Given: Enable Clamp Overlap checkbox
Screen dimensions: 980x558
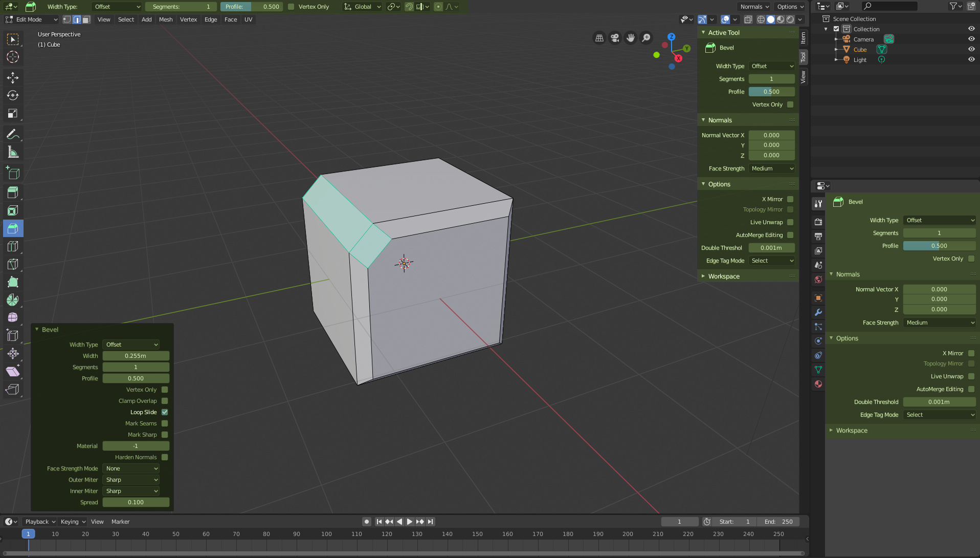Looking at the screenshot, I should pyautogui.click(x=165, y=401).
